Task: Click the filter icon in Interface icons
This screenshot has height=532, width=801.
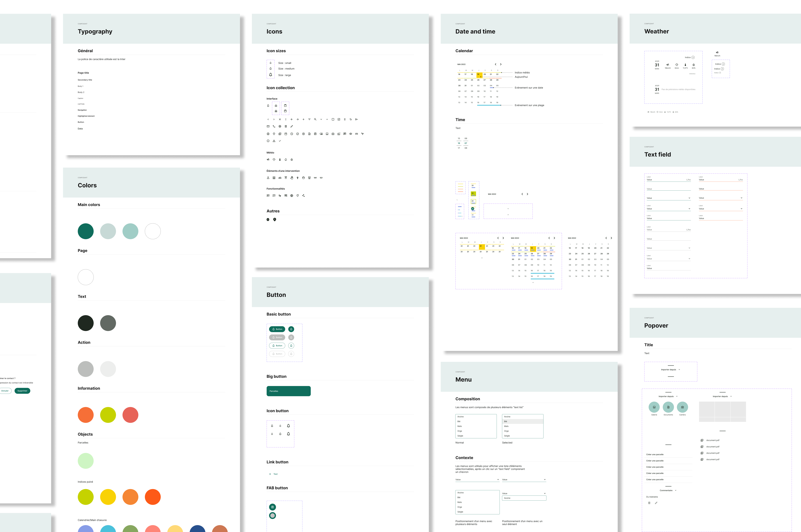Action: pyautogui.click(x=309, y=119)
